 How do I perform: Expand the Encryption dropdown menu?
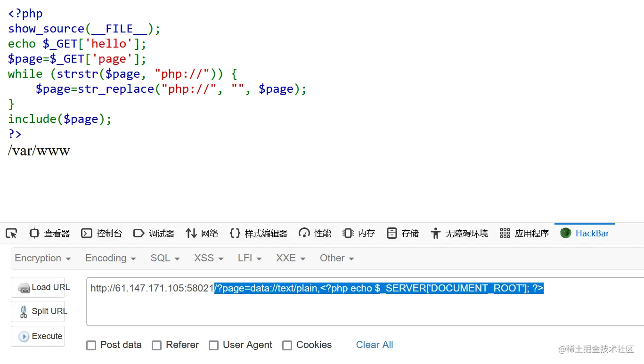click(x=43, y=258)
